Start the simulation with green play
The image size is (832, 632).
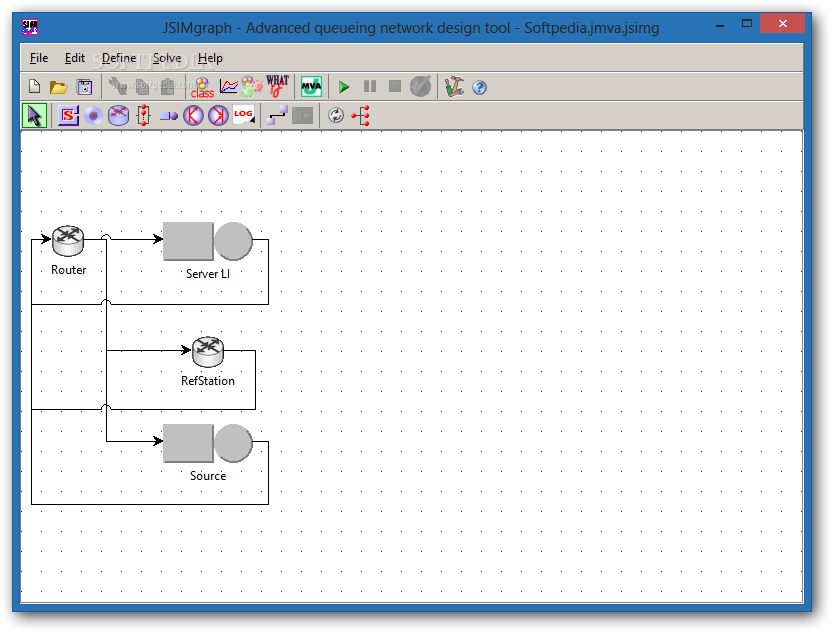(x=344, y=86)
